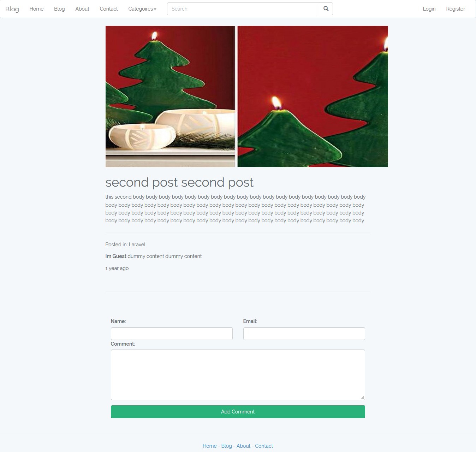The height and width of the screenshot is (452, 476).
Task: Click the Add Comment button
Action: (238, 412)
